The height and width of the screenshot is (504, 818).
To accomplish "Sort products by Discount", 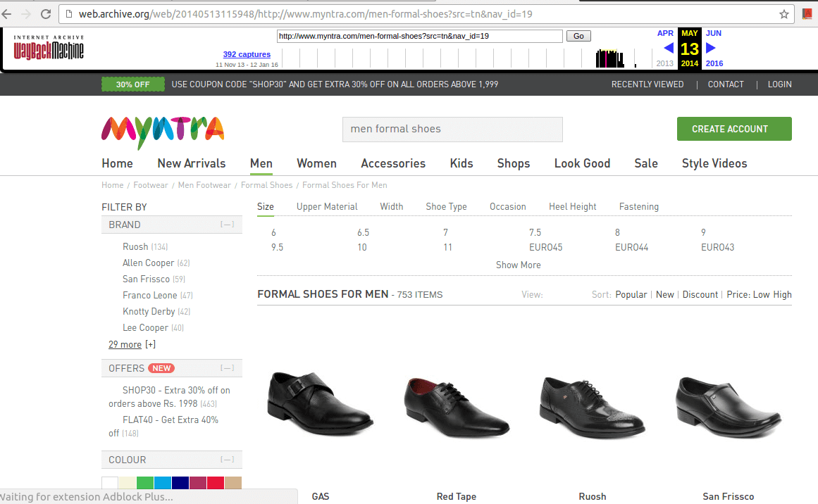I will tap(700, 294).
